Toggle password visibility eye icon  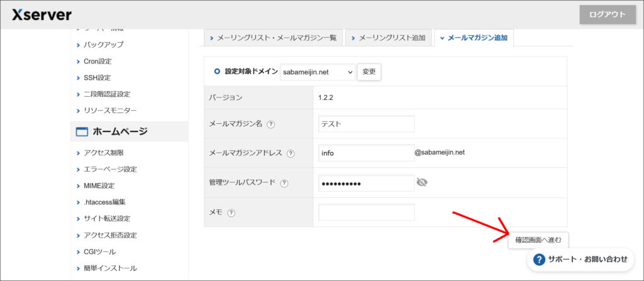(422, 182)
